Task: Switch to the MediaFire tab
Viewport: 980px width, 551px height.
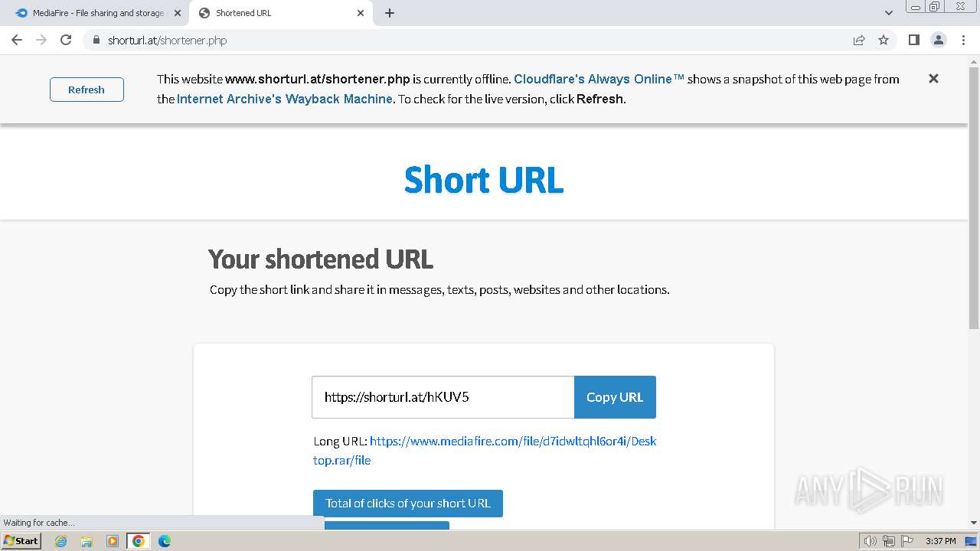Action: click(98, 13)
